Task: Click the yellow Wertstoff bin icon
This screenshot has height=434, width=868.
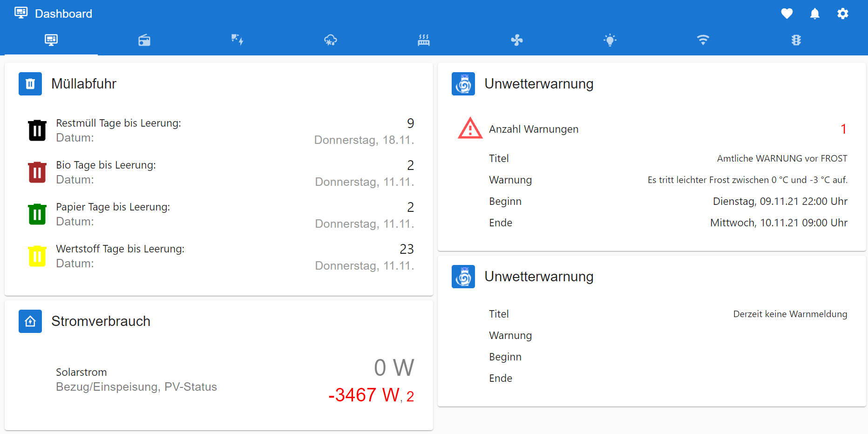Action: [x=37, y=256]
